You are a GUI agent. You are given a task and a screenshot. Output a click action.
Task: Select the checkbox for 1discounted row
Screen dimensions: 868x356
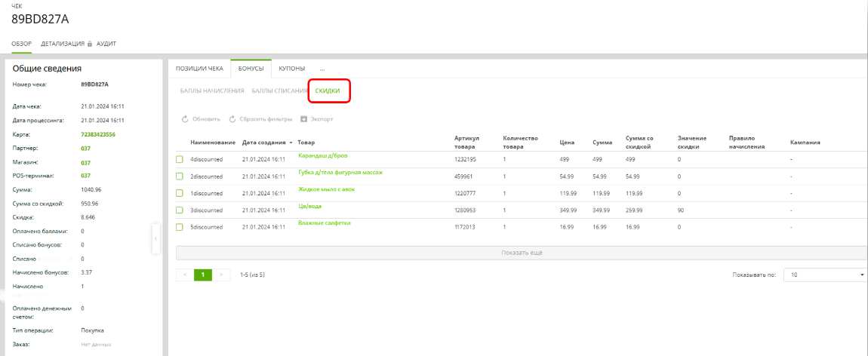pyautogui.click(x=180, y=193)
